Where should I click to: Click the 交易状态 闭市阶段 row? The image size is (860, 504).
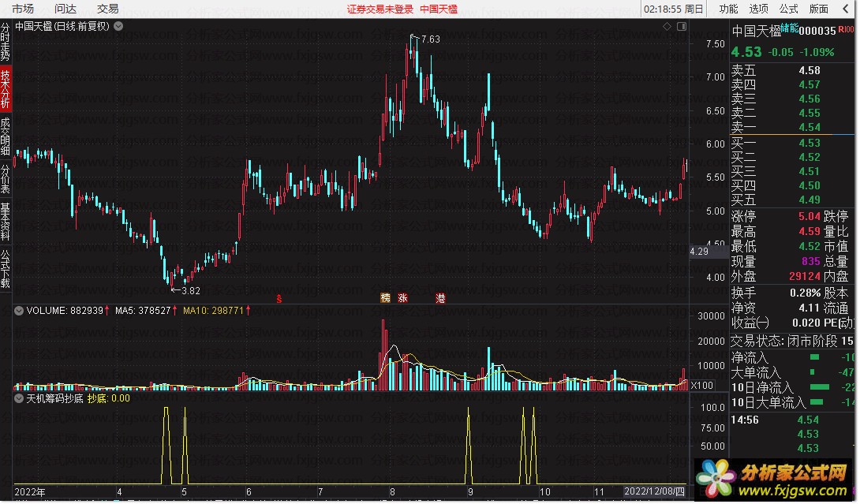point(792,341)
